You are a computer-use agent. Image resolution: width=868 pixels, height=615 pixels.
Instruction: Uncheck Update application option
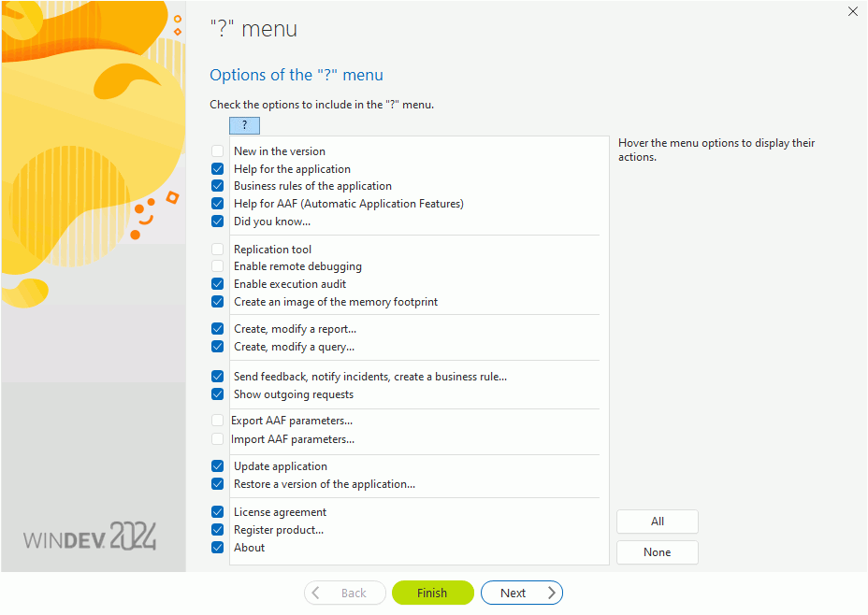tap(218, 466)
